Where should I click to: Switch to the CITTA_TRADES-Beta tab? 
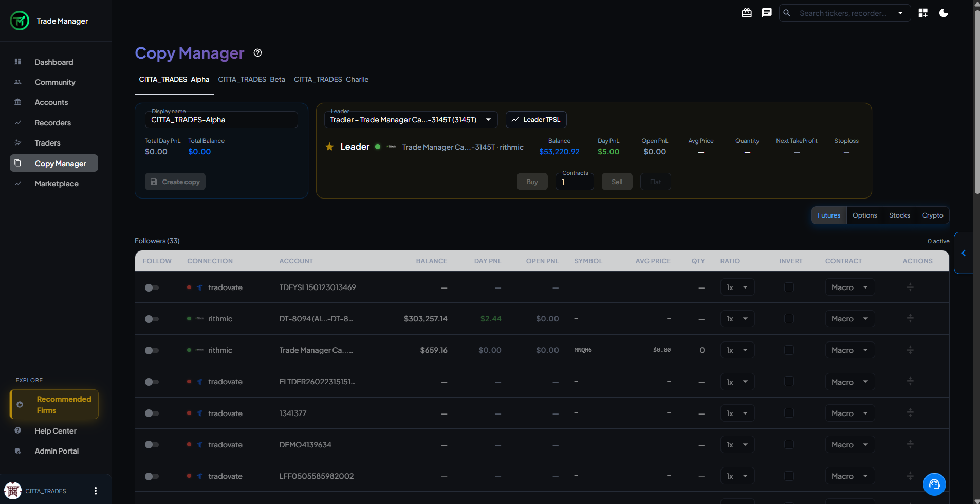tap(251, 79)
